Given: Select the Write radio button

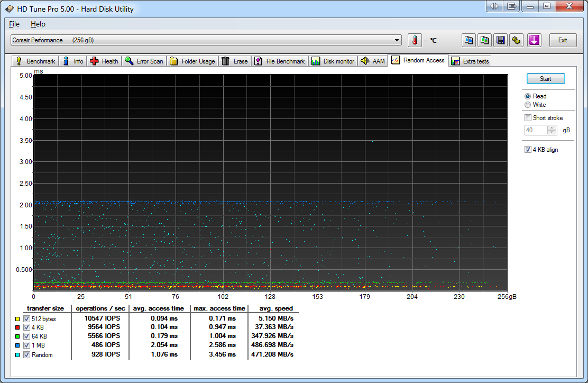Looking at the screenshot, I should 528,105.
